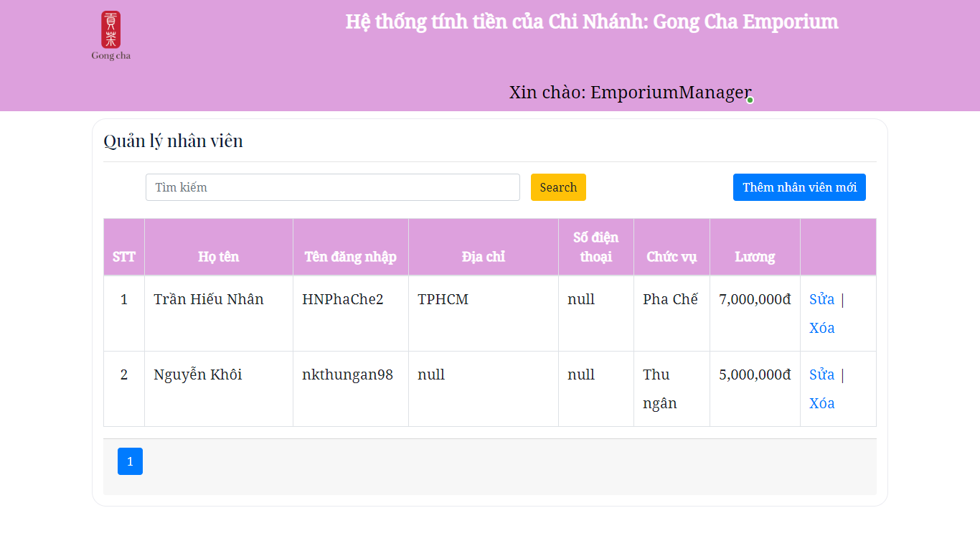Open the Thêm nhân viên mới form
Image resolution: width=980 pixels, height=551 pixels.
click(x=798, y=187)
